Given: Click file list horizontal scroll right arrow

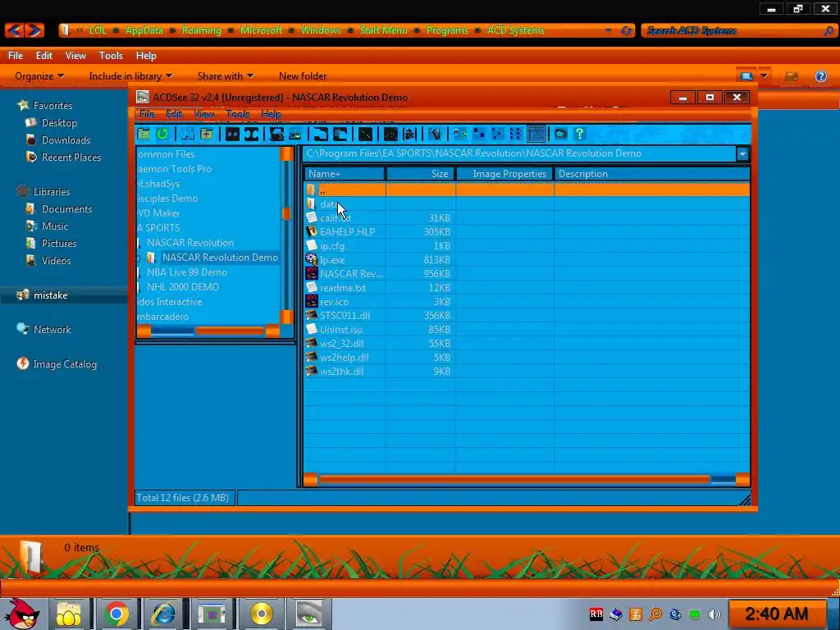Looking at the screenshot, I should click(742, 480).
